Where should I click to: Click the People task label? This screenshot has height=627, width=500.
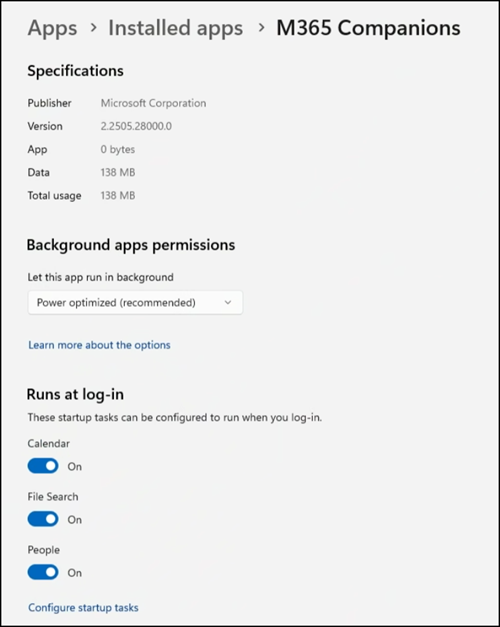click(x=44, y=550)
